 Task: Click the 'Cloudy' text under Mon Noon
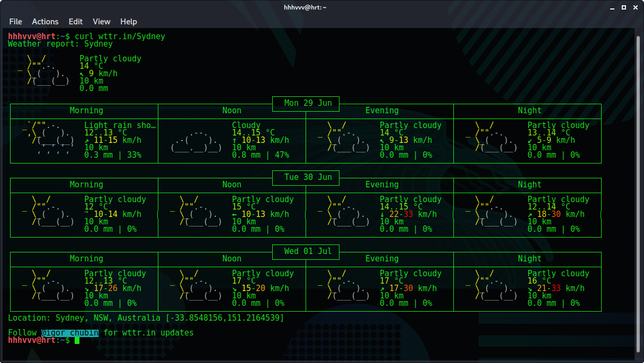[x=246, y=125]
